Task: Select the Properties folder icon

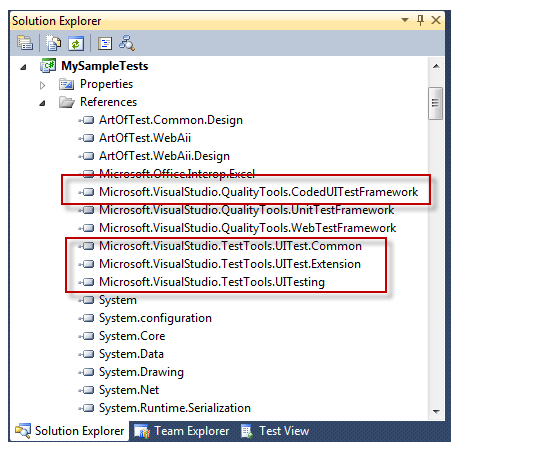Action: (x=67, y=84)
